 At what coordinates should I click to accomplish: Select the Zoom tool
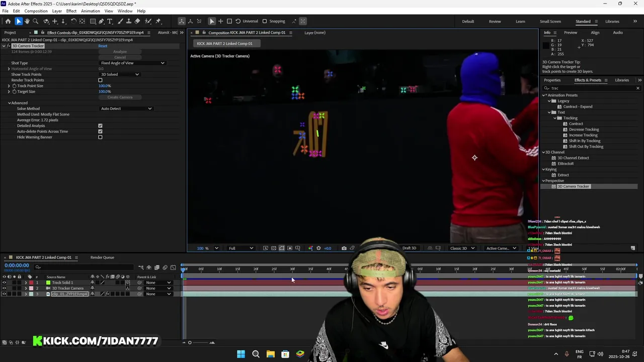tap(35, 21)
